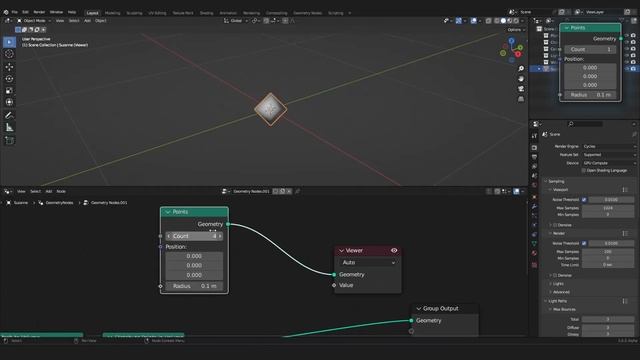Toggle camera view icon in viewport
This screenshot has width=640, height=360.
point(521,89)
